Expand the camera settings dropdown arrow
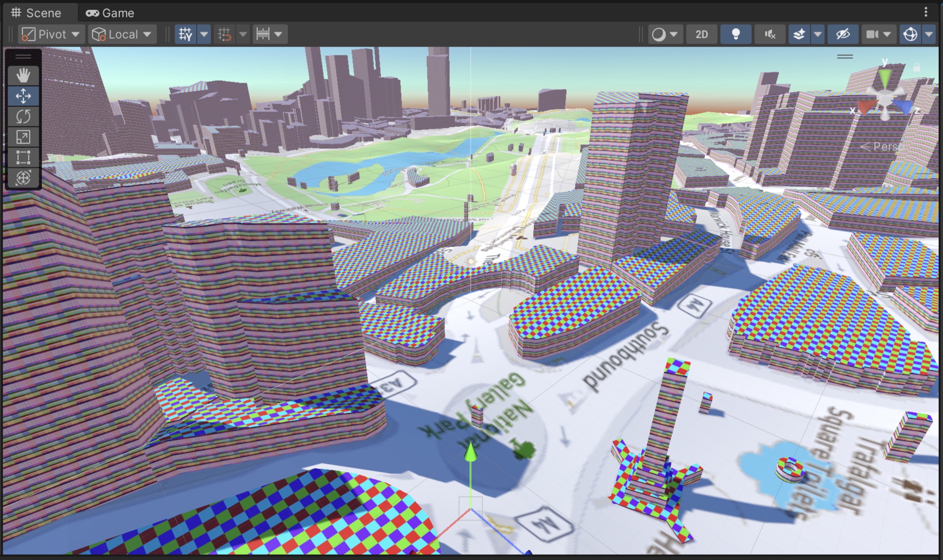 [887, 34]
